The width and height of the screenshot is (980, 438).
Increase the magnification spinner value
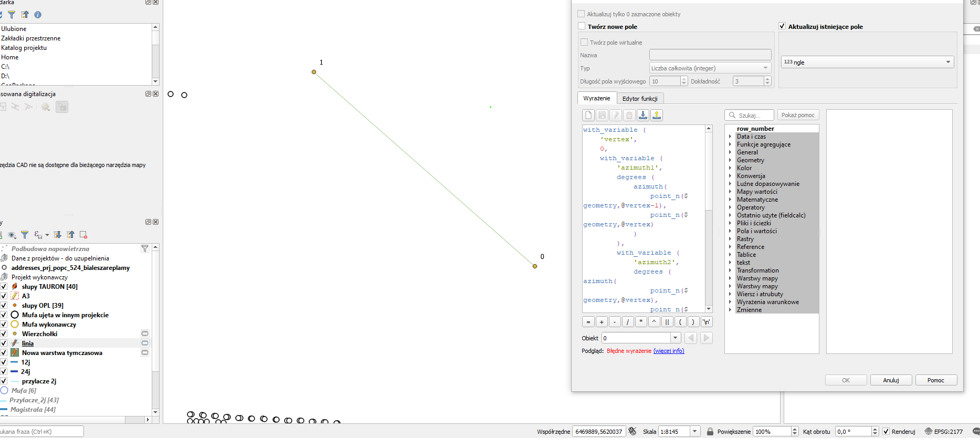tap(795, 429)
